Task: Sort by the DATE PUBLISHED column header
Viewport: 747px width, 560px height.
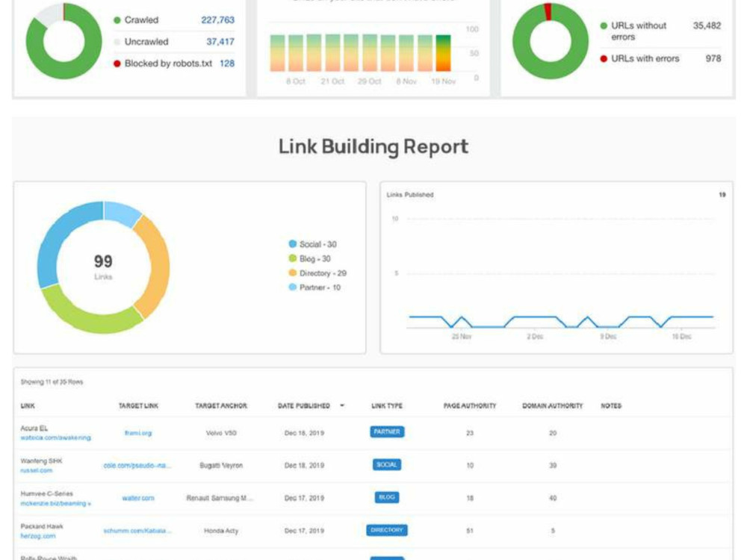Action: pos(304,405)
